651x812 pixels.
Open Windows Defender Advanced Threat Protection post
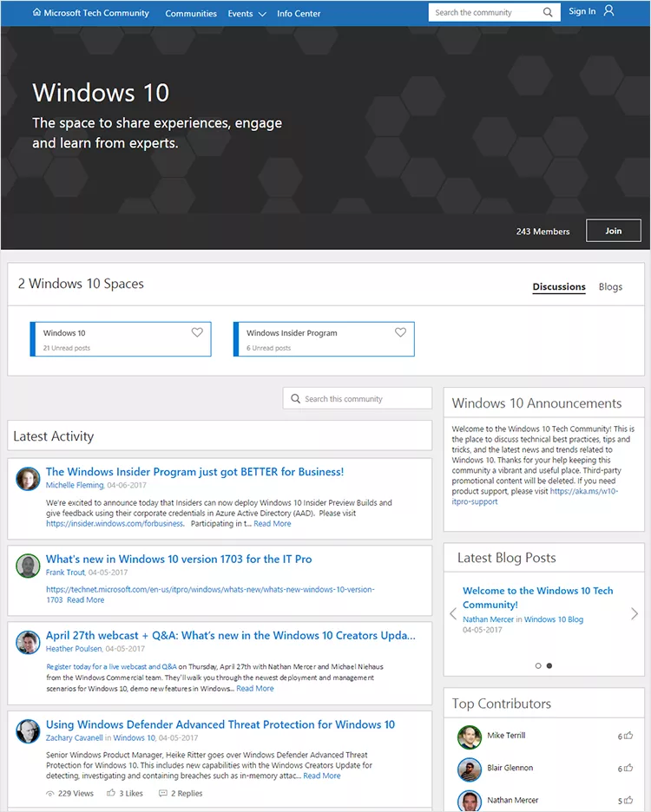[x=220, y=724]
